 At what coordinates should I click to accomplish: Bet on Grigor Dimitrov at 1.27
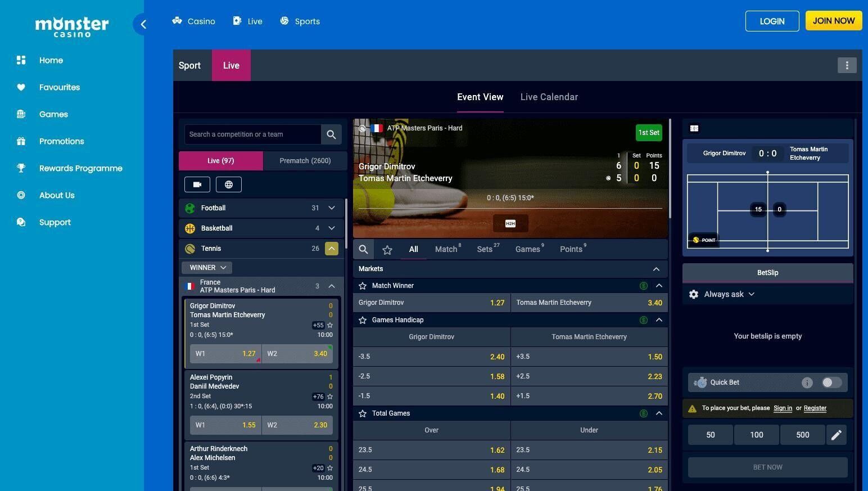click(431, 303)
